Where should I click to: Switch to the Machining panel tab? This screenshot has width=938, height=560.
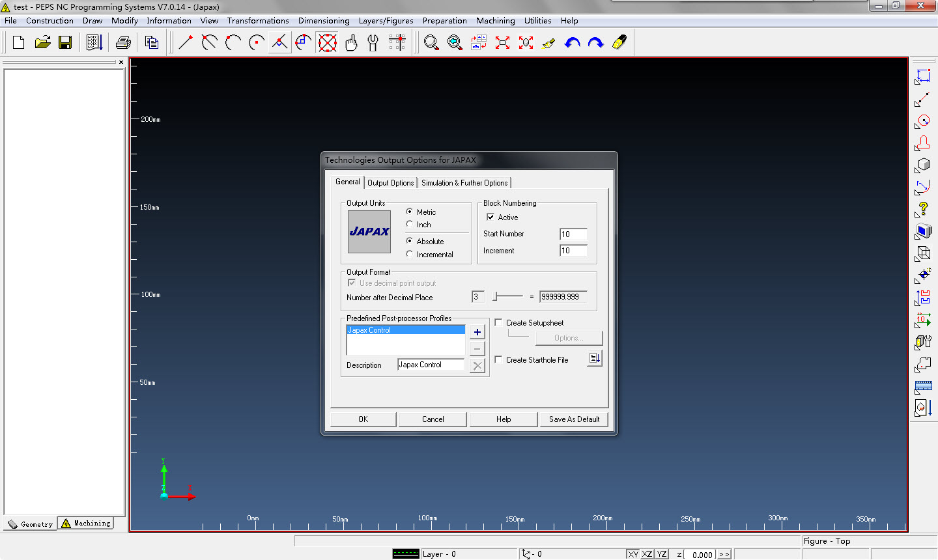tap(86, 524)
